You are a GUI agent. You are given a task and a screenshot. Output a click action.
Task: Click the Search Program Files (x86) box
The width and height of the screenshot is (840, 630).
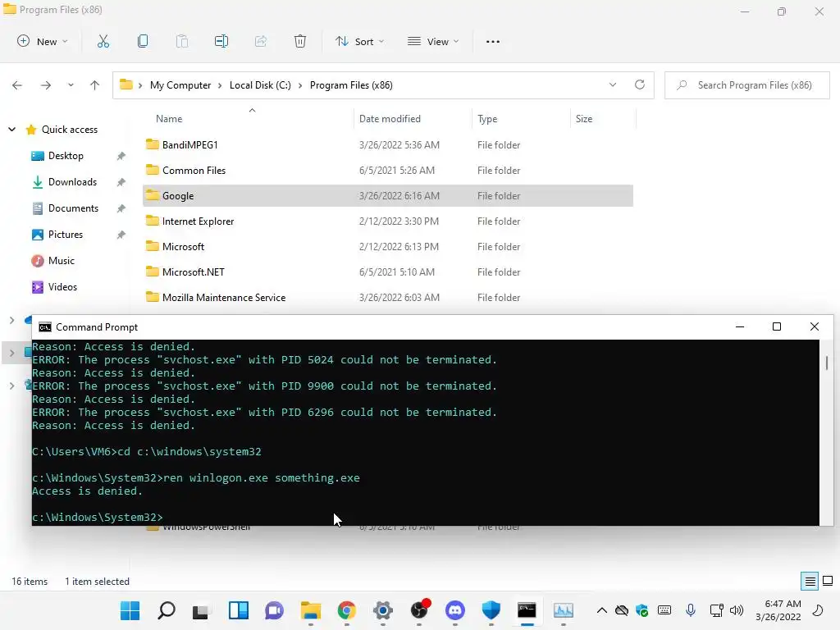click(746, 85)
